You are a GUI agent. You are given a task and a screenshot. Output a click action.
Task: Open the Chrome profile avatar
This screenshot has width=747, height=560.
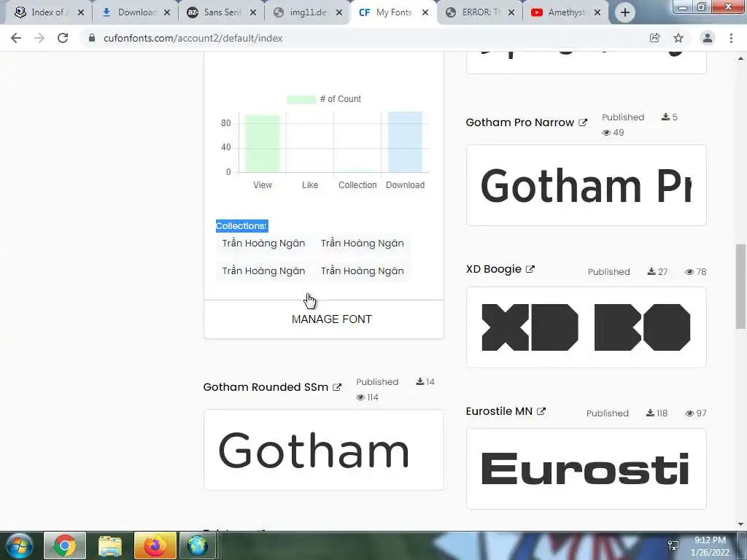pos(708,38)
